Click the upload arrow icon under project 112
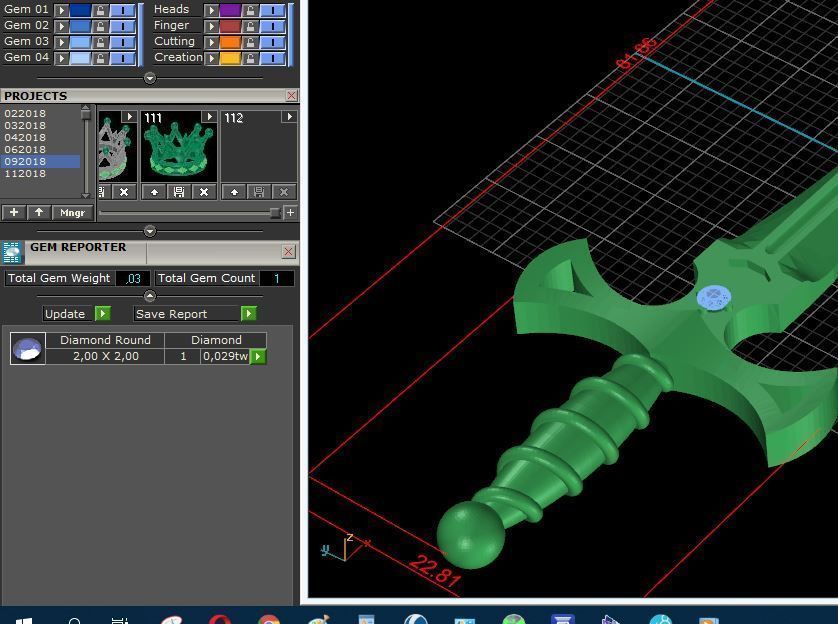This screenshot has height=624, width=838. click(233, 192)
